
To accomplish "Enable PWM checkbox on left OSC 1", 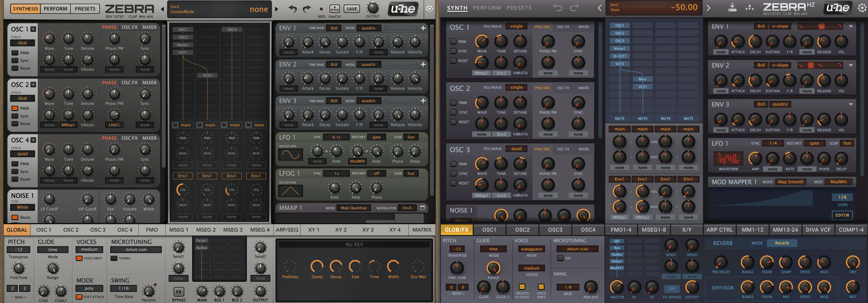I will pos(15,53).
